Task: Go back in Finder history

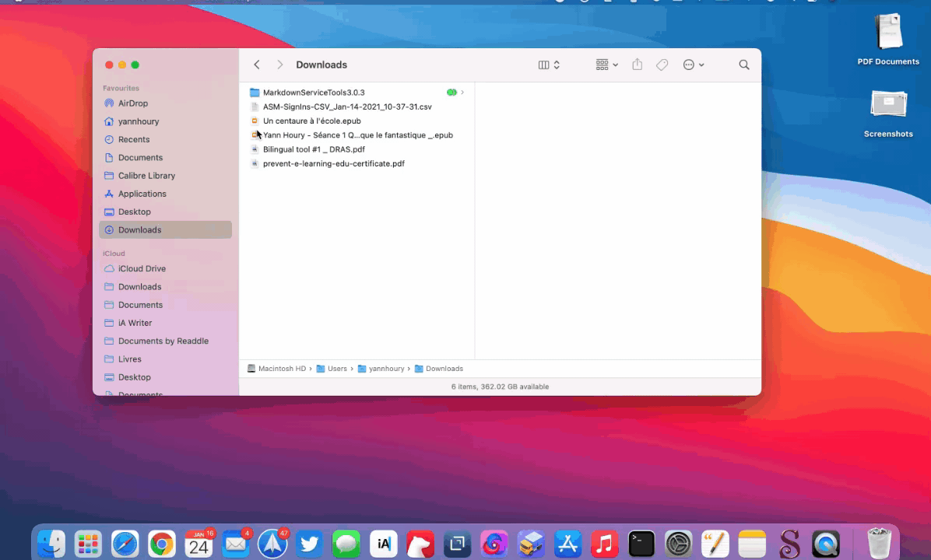Action: [257, 65]
